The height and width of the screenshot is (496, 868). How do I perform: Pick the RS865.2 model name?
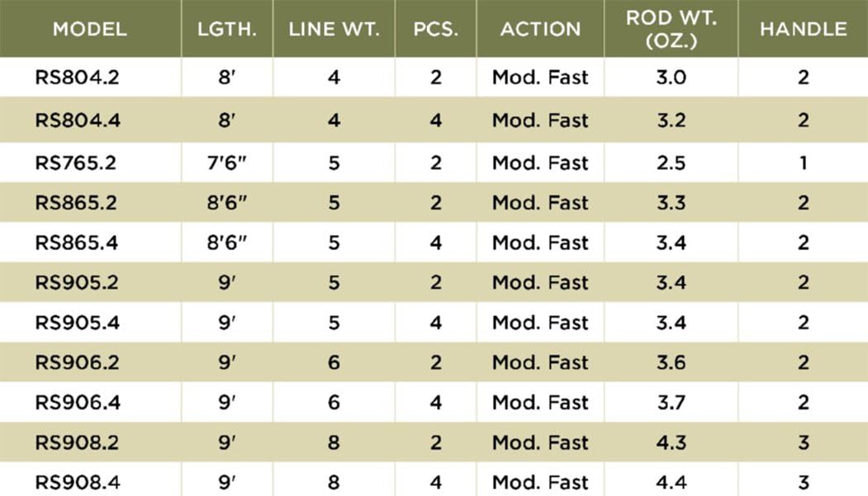point(77,203)
